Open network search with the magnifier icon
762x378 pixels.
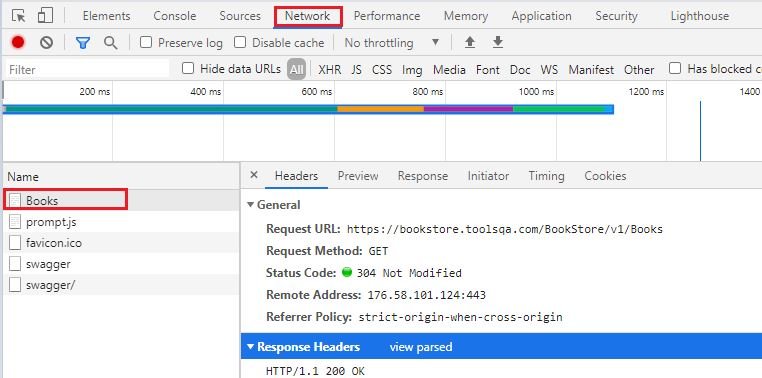(111, 43)
